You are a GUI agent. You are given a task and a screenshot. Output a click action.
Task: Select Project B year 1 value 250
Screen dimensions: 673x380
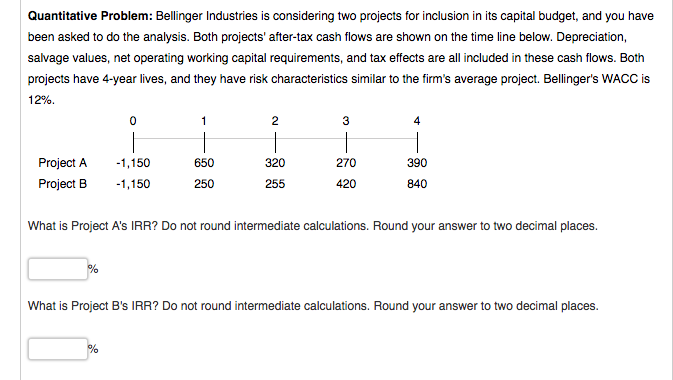click(x=204, y=184)
